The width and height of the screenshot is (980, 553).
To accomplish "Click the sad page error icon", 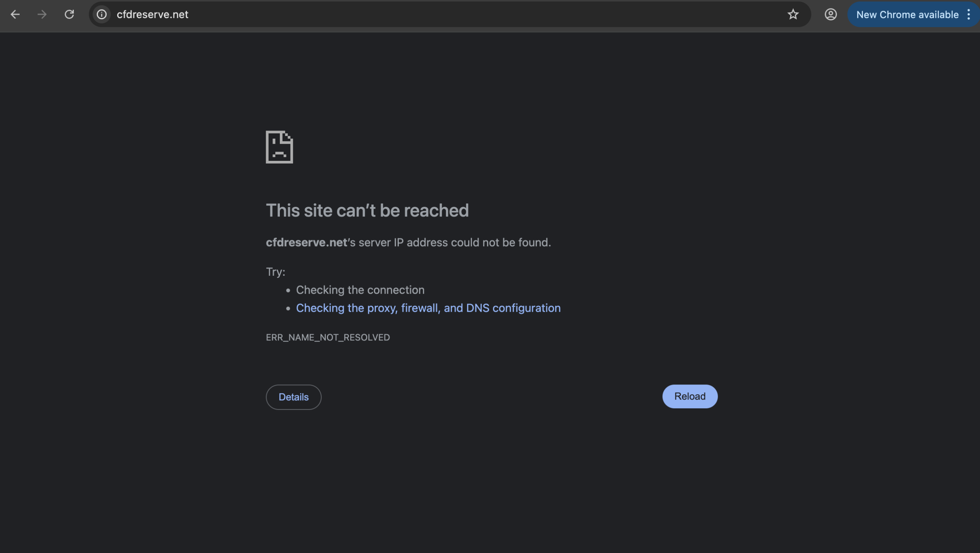I will (279, 147).
